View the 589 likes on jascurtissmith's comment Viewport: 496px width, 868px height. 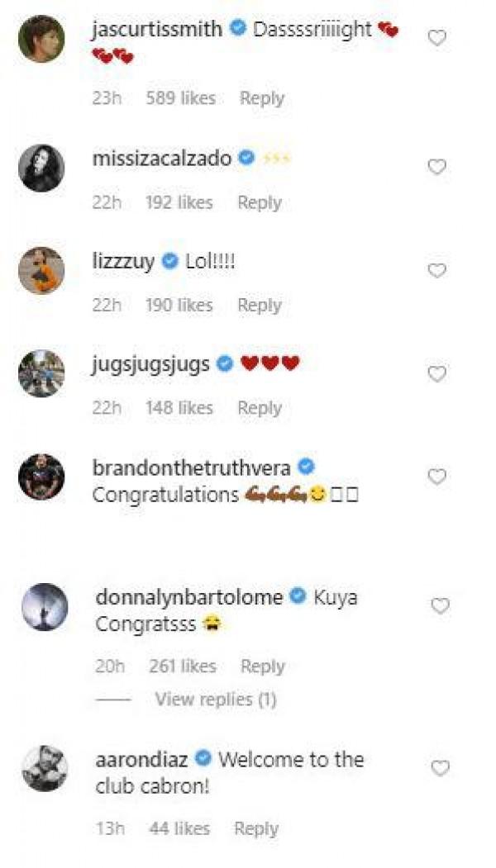pos(180,98)
